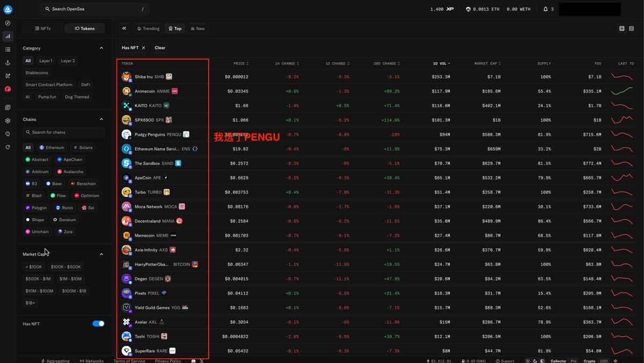Sort by the 1D Vol column
The height and width of the screenshot is (363, 644).
tap(441, 63)
